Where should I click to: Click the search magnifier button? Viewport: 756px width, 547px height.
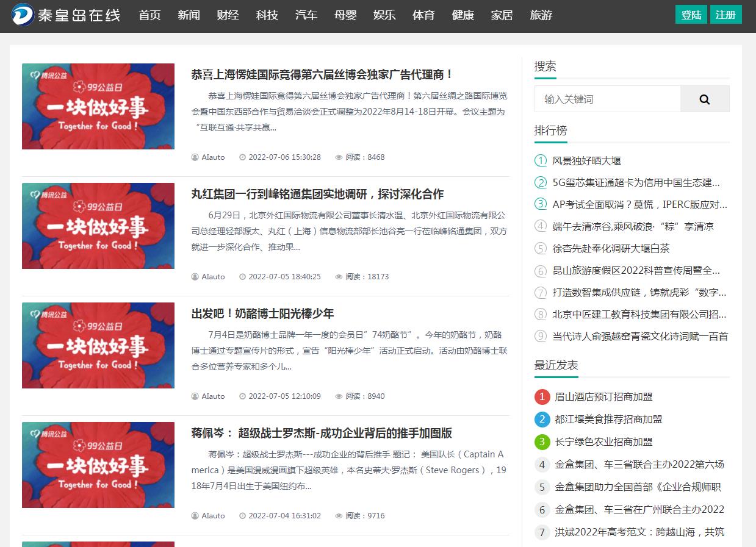[x=705, y=99]
